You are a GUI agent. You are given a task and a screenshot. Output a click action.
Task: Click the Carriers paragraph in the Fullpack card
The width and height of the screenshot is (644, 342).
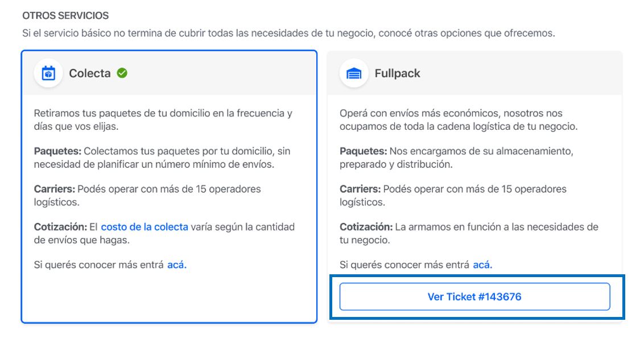point(453,195)
